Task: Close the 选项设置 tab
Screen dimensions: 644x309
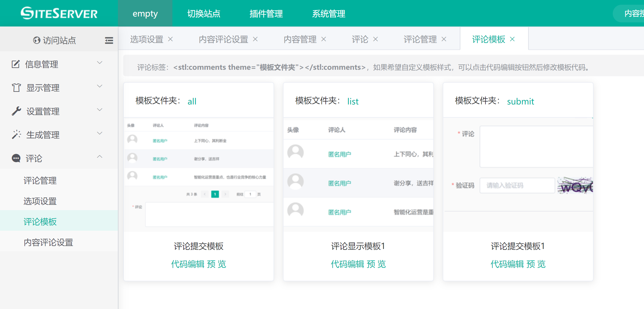Action: (x=170, y=39)
